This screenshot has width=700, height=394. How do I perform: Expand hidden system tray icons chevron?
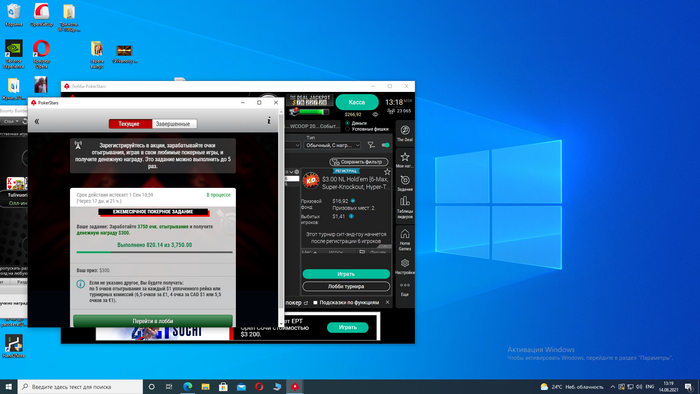[612, 387]
